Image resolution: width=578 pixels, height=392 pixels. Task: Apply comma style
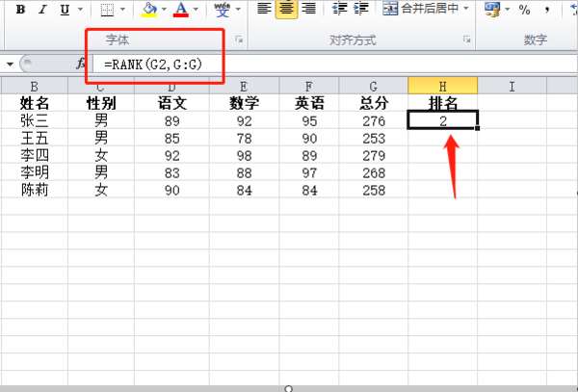pos(546,10)
